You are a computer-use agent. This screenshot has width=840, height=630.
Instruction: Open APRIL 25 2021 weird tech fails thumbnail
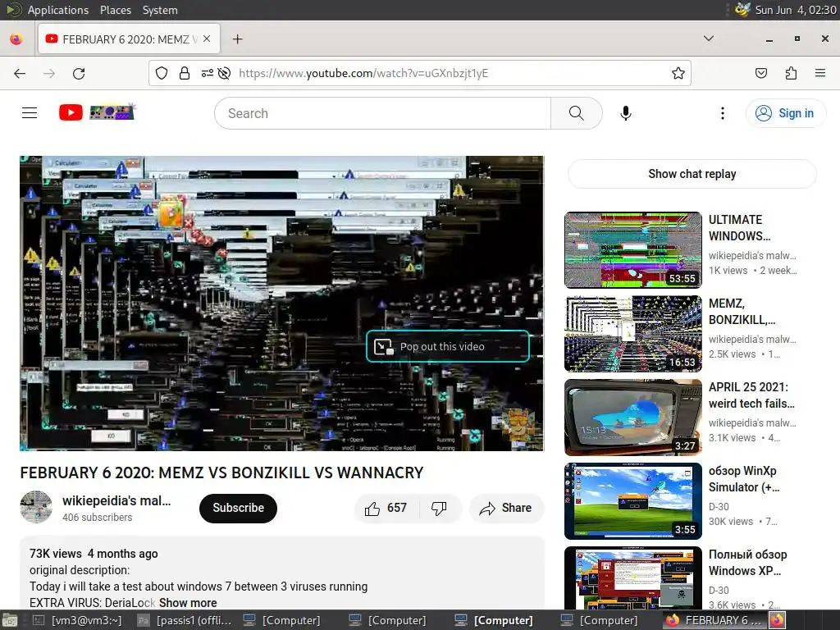(633, 418)
